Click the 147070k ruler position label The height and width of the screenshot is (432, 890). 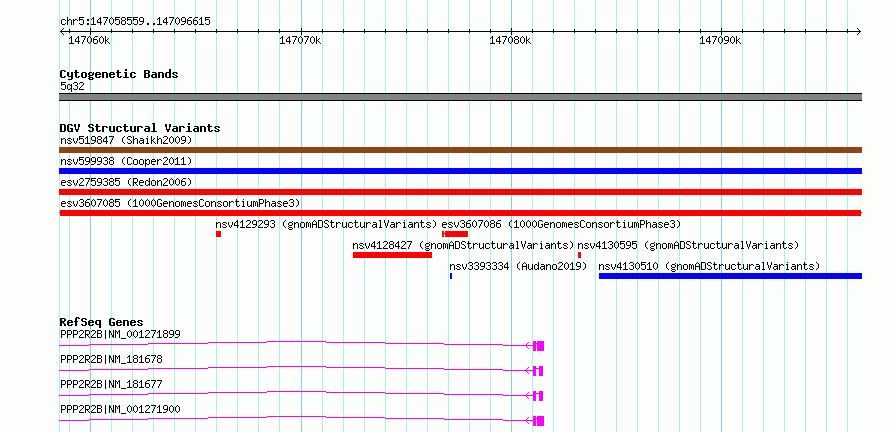click(300, 41)
